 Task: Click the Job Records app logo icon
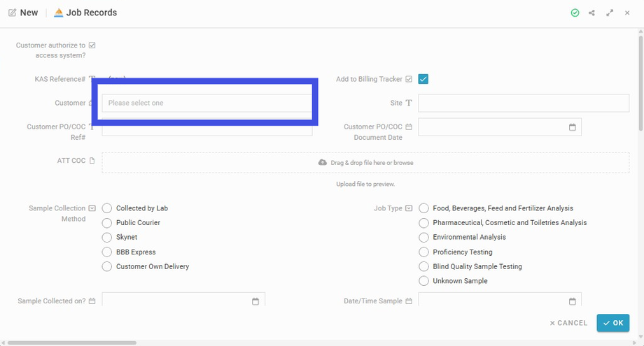coord(59,13)
